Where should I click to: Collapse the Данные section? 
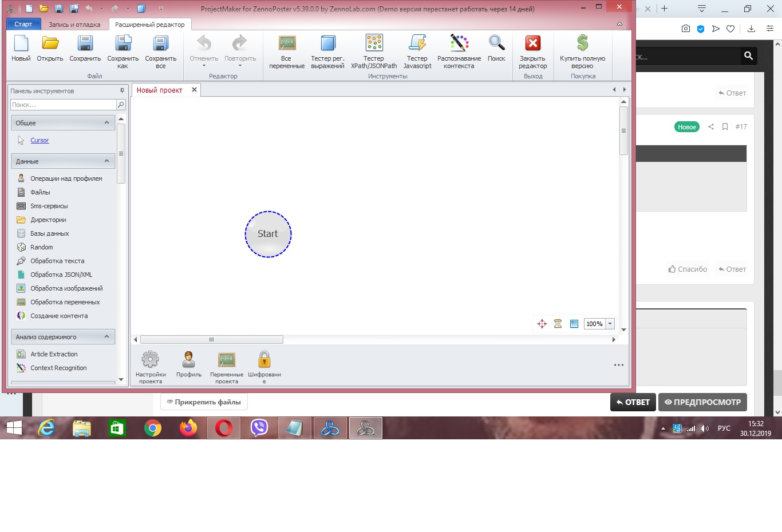point(106,161)
